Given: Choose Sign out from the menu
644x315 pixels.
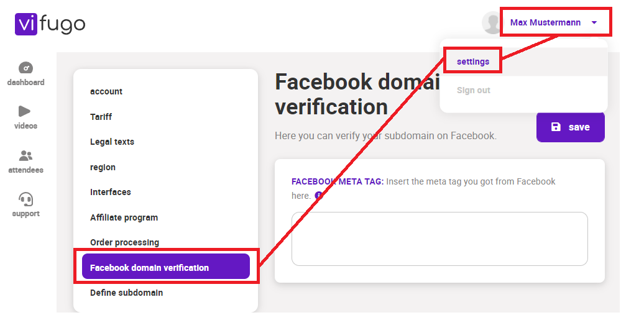Looking at the screenshot, I should (474, 90).
